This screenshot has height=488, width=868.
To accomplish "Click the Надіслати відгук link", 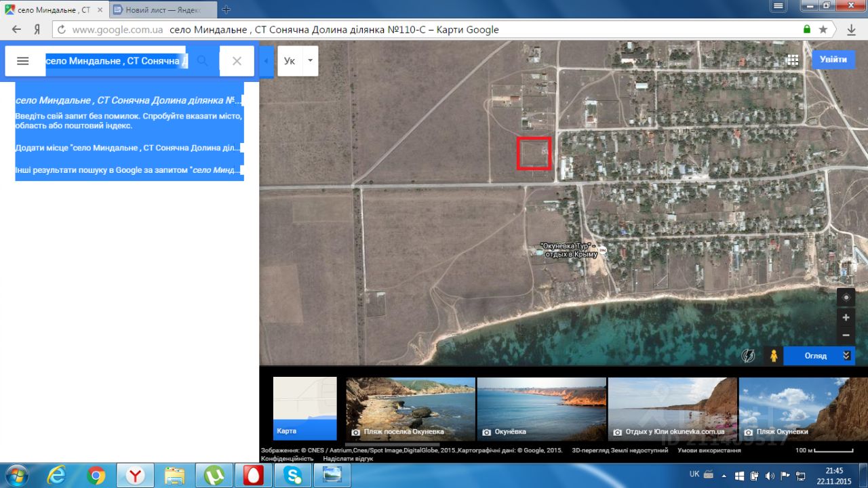I will point(348,459).
